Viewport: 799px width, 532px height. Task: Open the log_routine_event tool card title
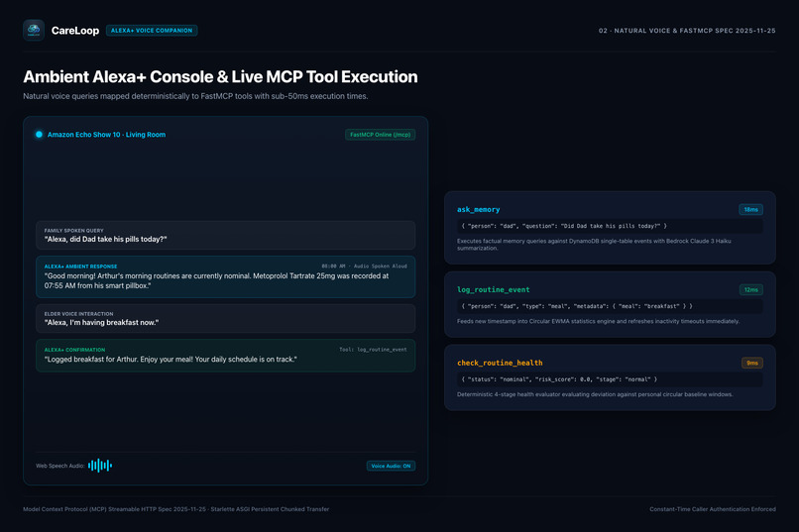[x=494, y=289]
